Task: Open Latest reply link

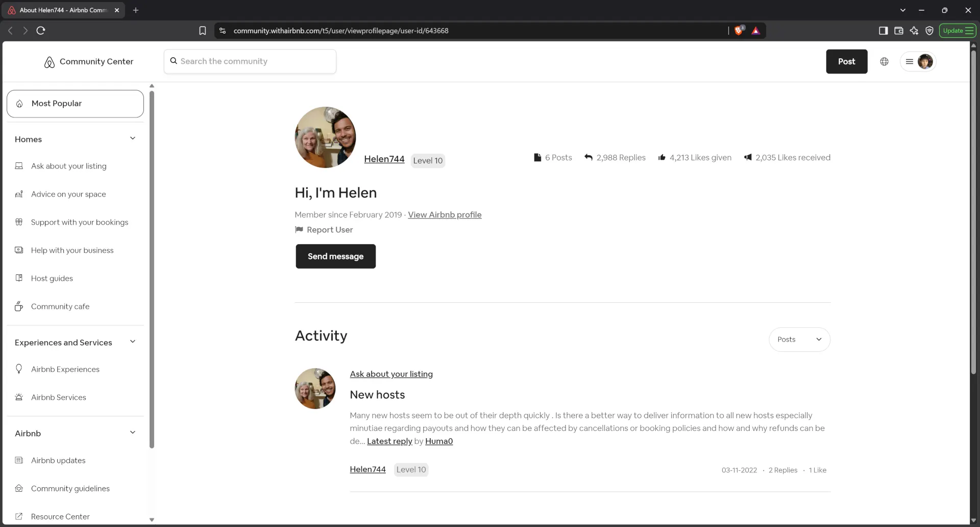Action: coord(389,441)
